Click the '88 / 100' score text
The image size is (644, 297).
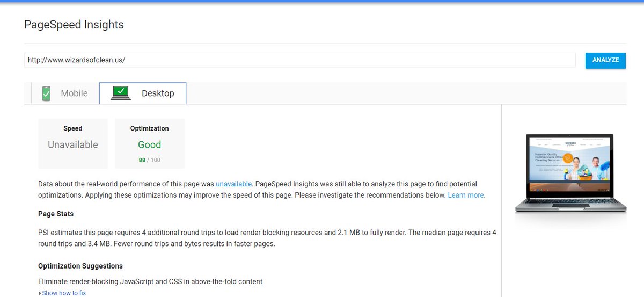(x=149, y=160)
